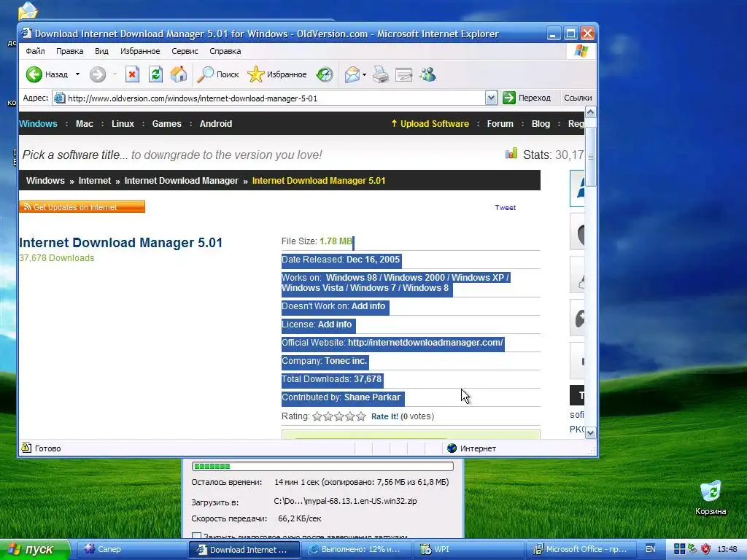Click scrollbar down arrow in browser
This screenshot has height=560, width=747.
590,433
